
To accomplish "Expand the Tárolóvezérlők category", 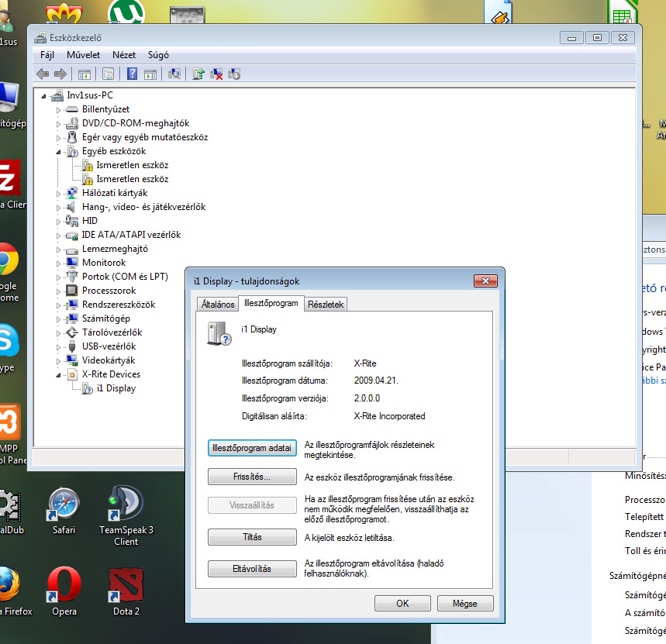I will pos(59,332).
